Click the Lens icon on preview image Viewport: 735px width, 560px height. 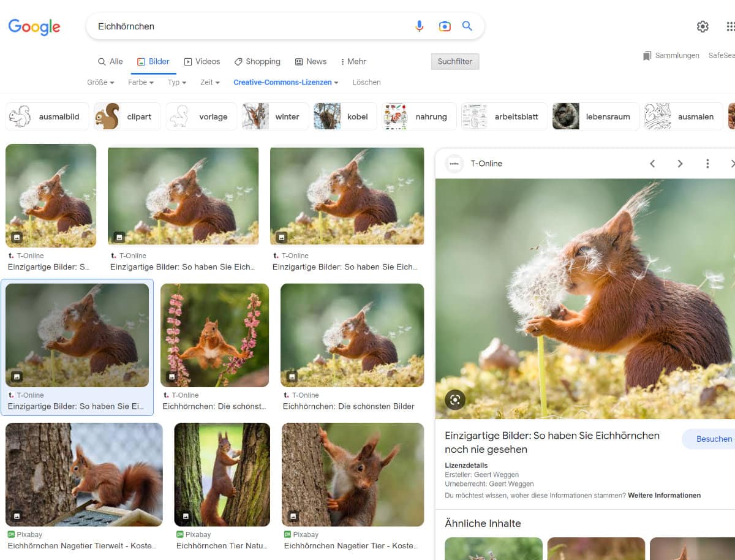(x=455, y=400)
